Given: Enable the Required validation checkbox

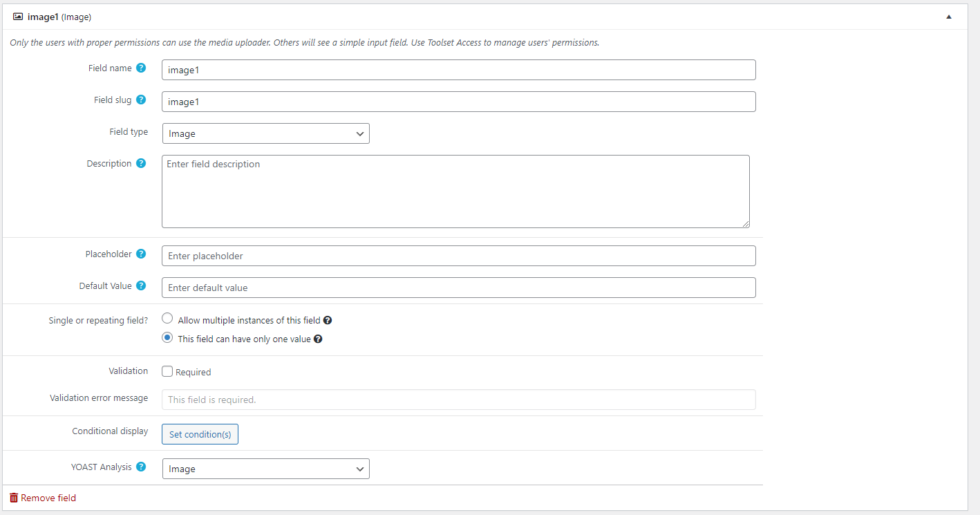Looking at the screenshot, I should coord(167,371).
